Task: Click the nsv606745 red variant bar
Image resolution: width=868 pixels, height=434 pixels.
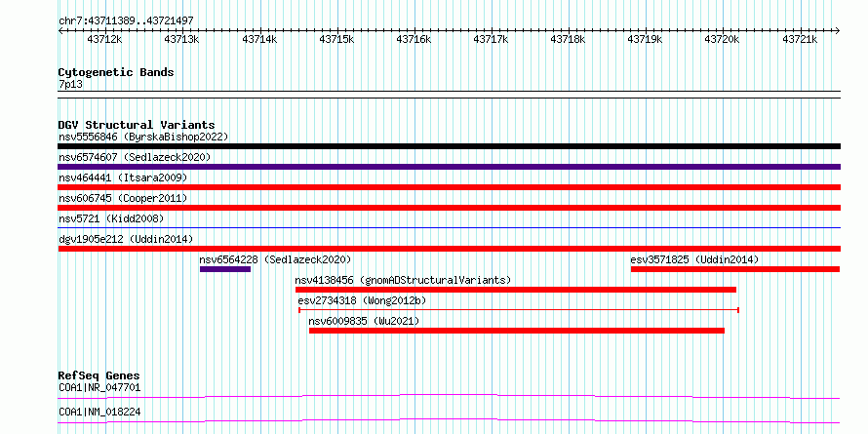Action: pos(449,208)
